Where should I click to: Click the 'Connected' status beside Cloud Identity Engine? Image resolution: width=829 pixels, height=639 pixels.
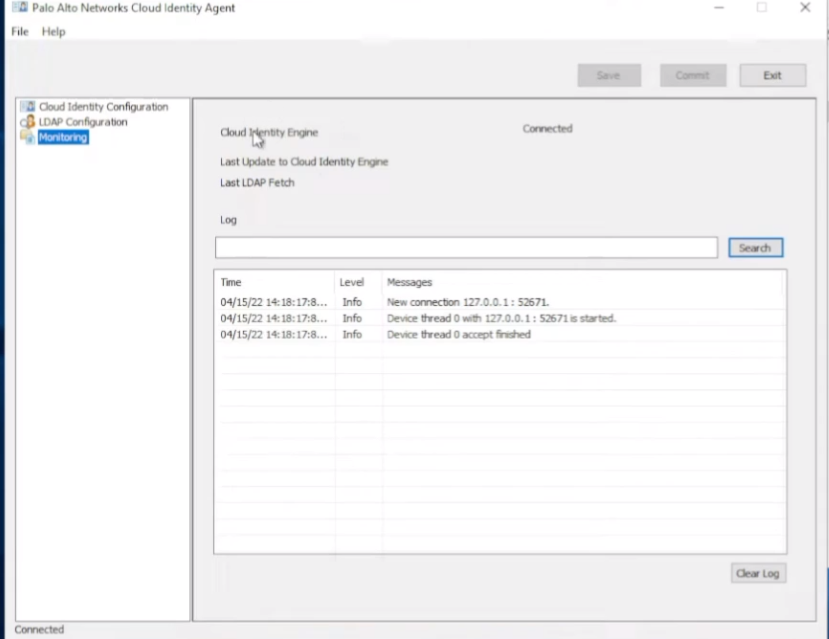click(x=548, y=129)
